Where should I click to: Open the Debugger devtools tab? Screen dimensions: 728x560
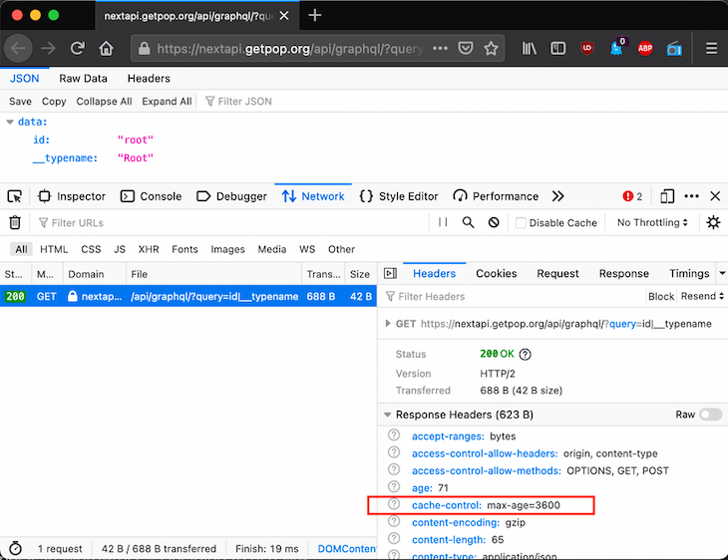(231, 196)
